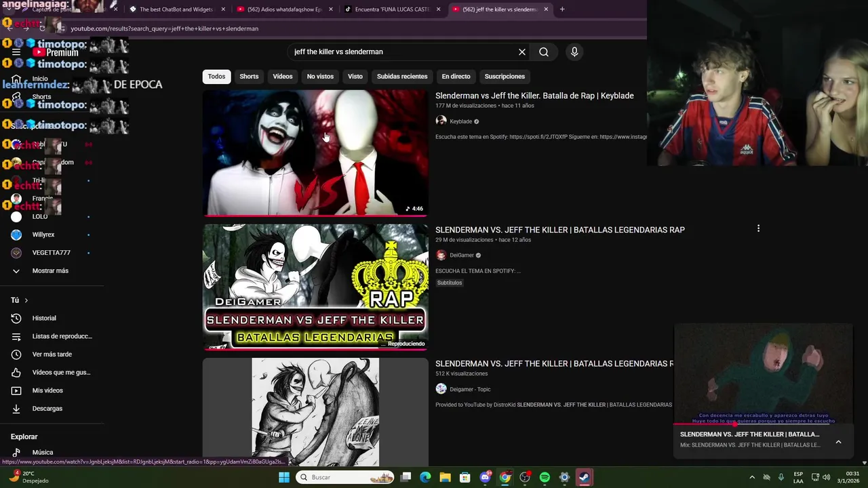Select the Todos filter chip
This screenshot has height=488, width=868.
216,77
